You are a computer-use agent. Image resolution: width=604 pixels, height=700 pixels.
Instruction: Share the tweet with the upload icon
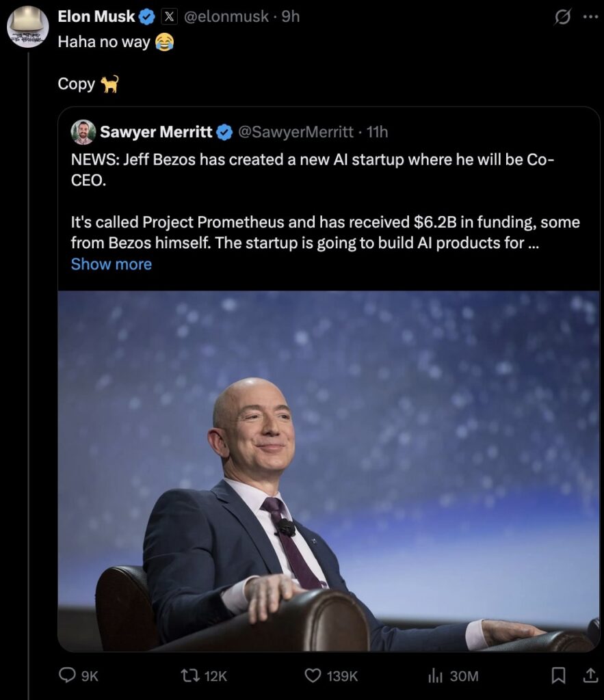tap(590, 675)
